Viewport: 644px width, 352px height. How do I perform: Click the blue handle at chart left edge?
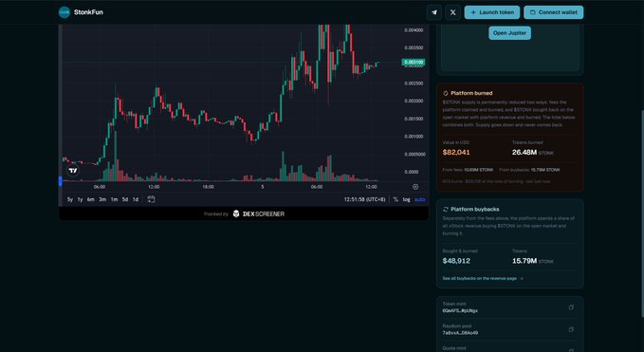61,180
